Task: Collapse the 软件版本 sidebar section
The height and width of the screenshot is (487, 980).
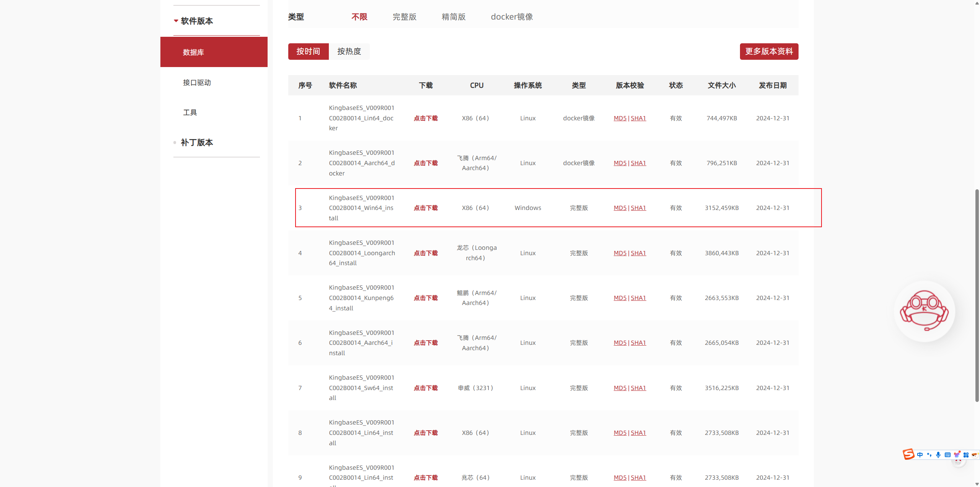Action: coord(197,21)
